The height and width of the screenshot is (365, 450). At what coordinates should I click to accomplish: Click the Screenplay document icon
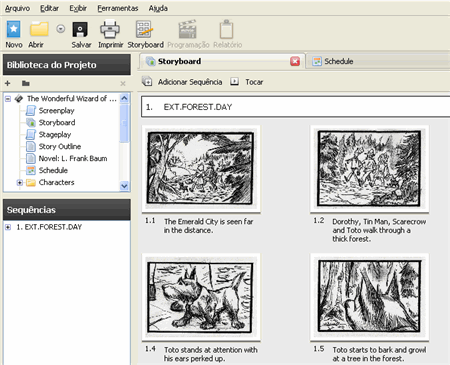[31, 111]
